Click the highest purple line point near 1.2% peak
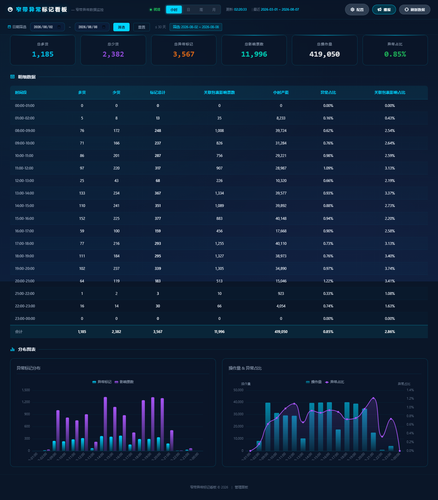Screen dimensions: 438x500 click(373, 398)
